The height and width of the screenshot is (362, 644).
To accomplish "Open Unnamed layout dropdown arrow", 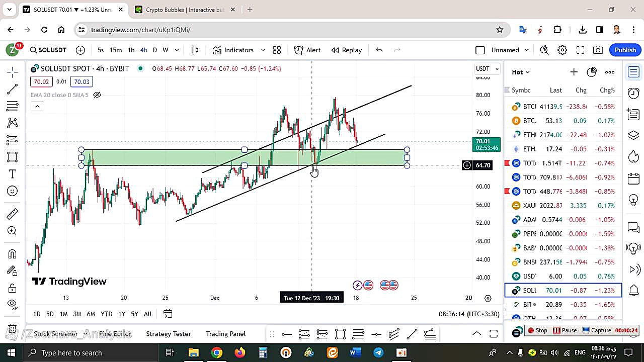I will click(x=526, y=50).
